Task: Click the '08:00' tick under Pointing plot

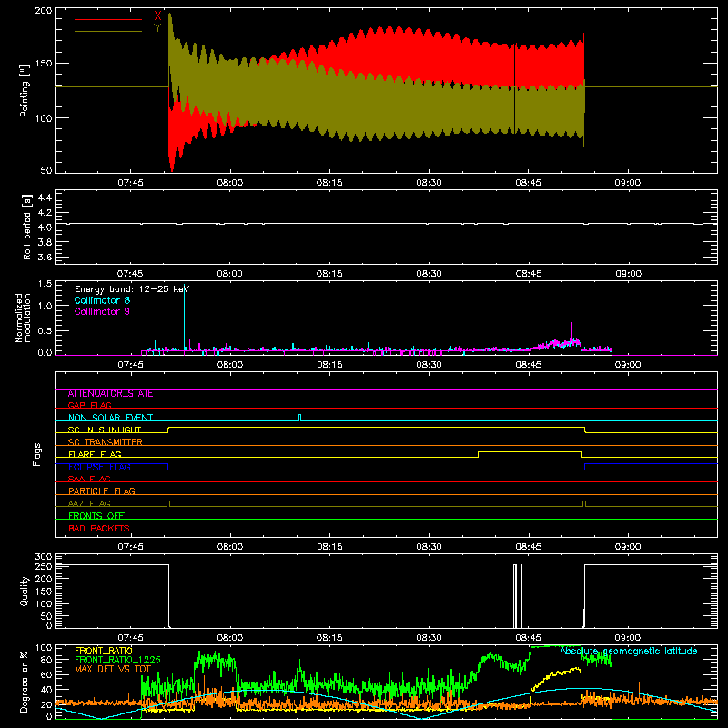Action: pos(230,183)
